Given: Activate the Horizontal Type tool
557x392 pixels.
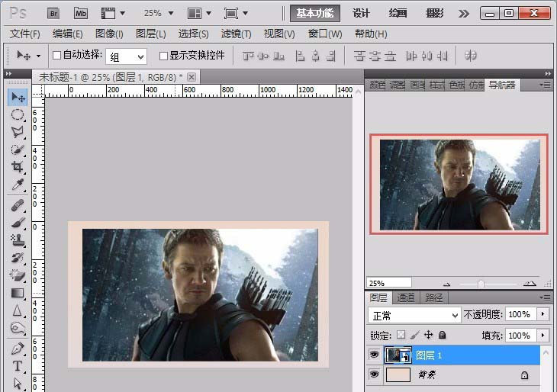Looking at the screenshot, I should point(18,366).
